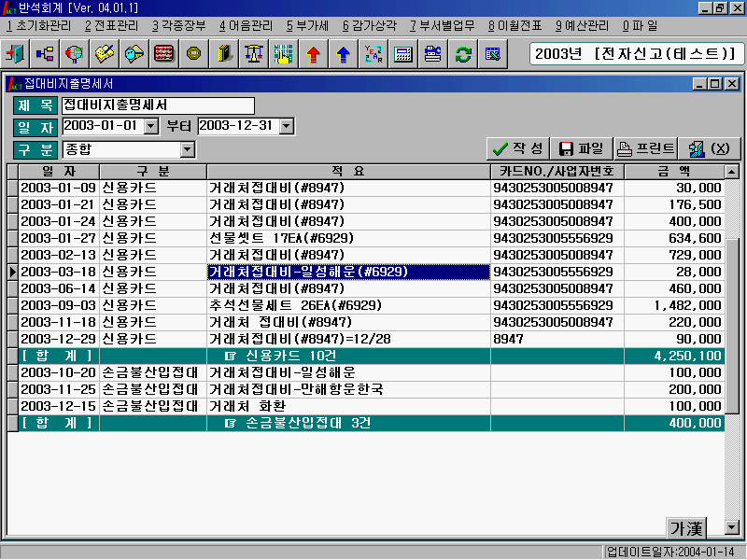Click the green refresh arrows icon
The height and width of the screenshot is (560, 747).
click(x=462, y=54)
